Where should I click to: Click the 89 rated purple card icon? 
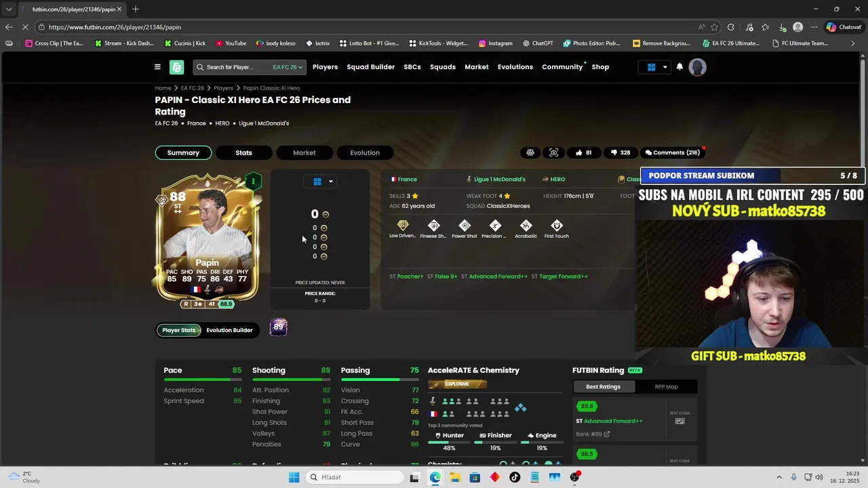278,327
